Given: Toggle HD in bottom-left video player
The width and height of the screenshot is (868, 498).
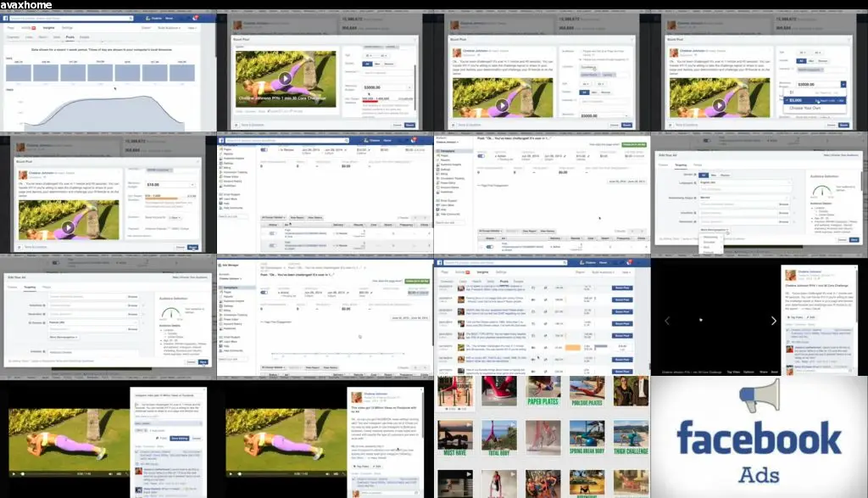Looking at the screenshot, I should coord(119,473).
